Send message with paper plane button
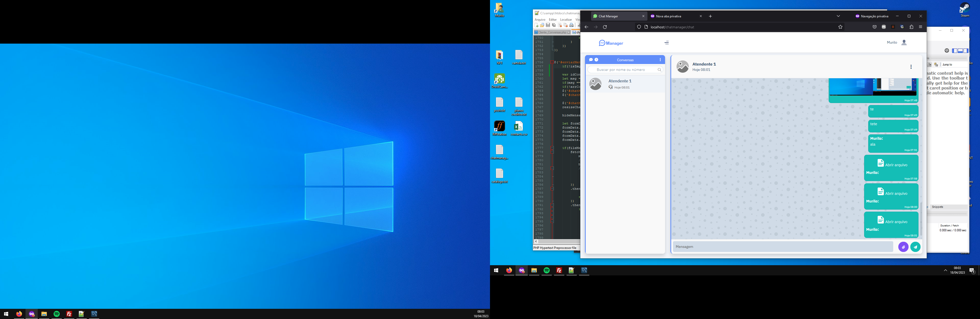 point(915,247)
